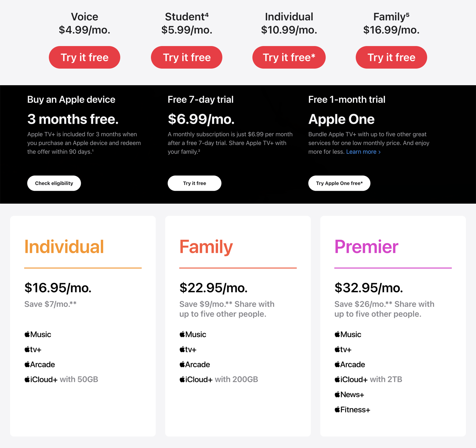Viewport: 476px width, 448px height.
Task: Click the Family $16.99 Try it free button
Action: click(391, 57)
